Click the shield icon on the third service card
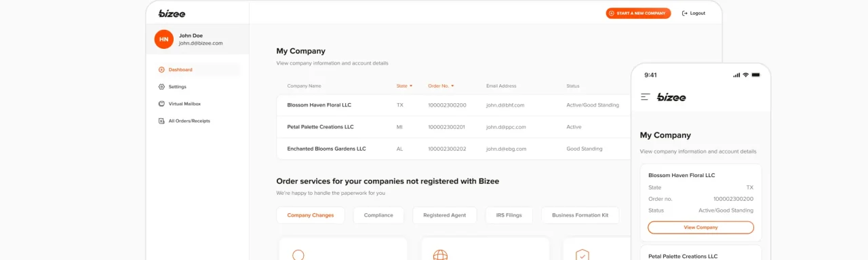The width and height of the screenshot is (868, 260). coord(582,255)
